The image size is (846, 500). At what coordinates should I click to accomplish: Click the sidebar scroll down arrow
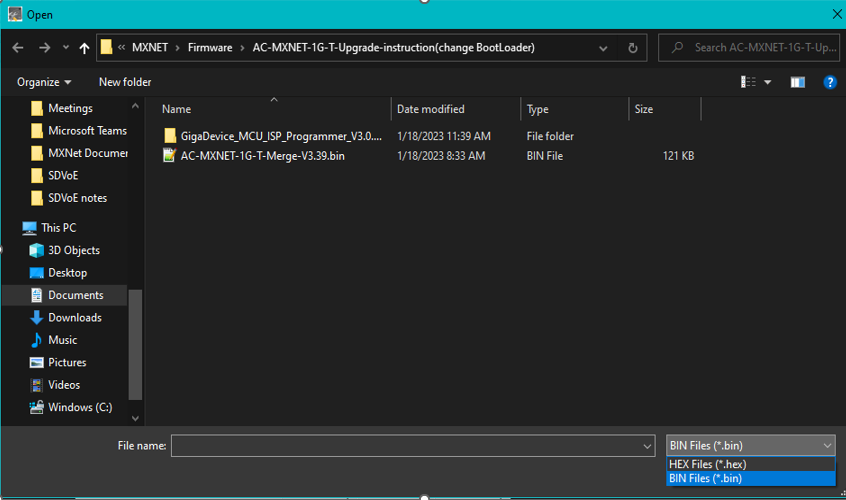tap(135, 418)
